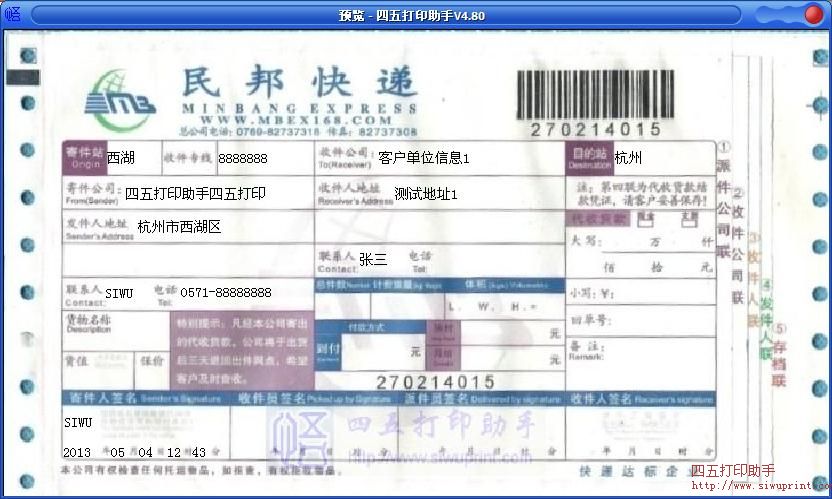The image size is (832, 499).
Task: Click the app icon in the title bar
Action: click(x=12, y=14)
